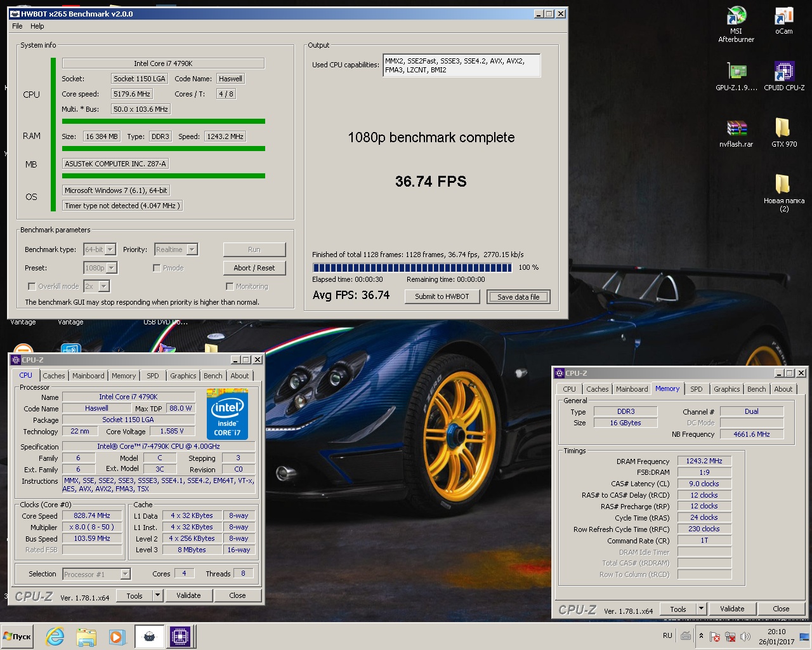
Task: Switch to Caches tab in left CPU-Z
Action: coord(54,376)
